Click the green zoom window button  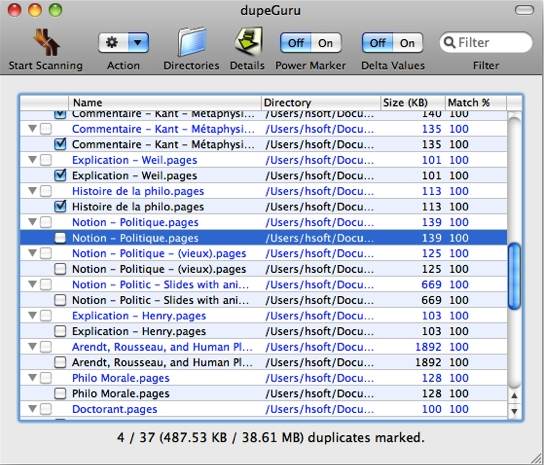coord(55,10)
